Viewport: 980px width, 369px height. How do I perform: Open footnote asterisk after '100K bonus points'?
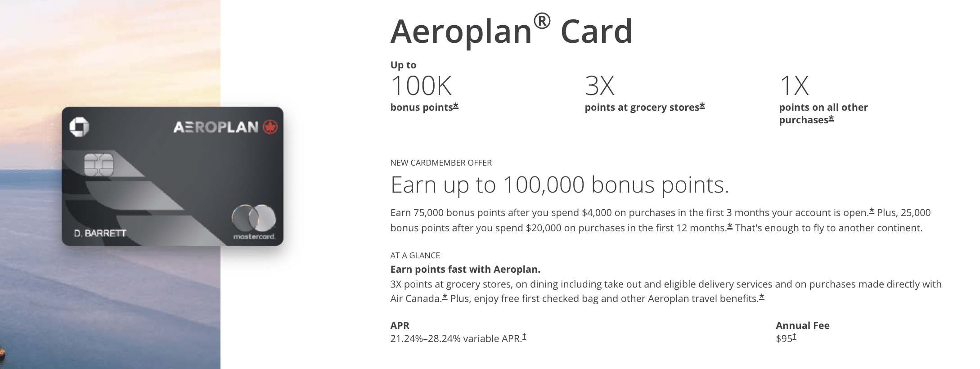(456, 106)
